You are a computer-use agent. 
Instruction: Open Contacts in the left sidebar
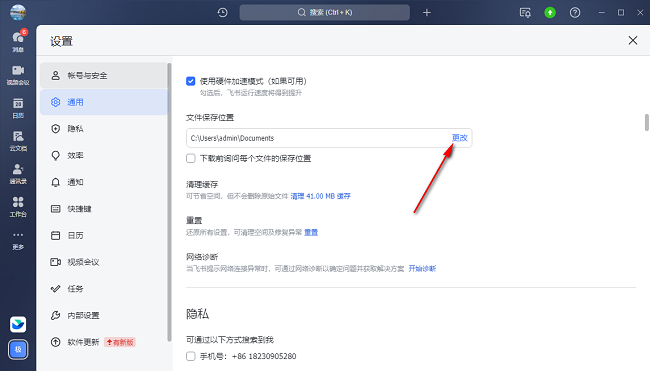coord(18,174)
